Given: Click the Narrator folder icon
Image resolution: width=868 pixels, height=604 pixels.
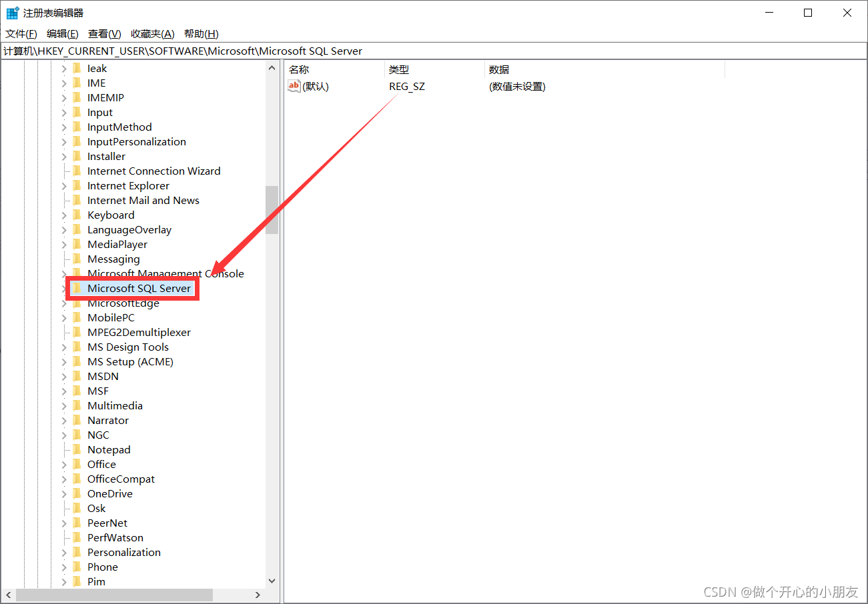Looking at the screenshot, I should tap(77, 420).
